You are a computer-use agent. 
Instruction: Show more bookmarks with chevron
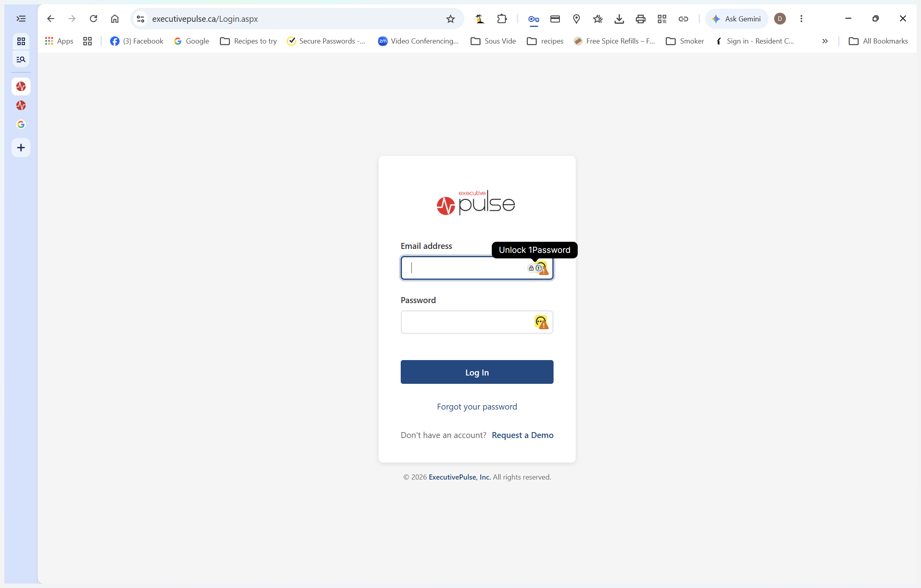(x=825, y=41)
